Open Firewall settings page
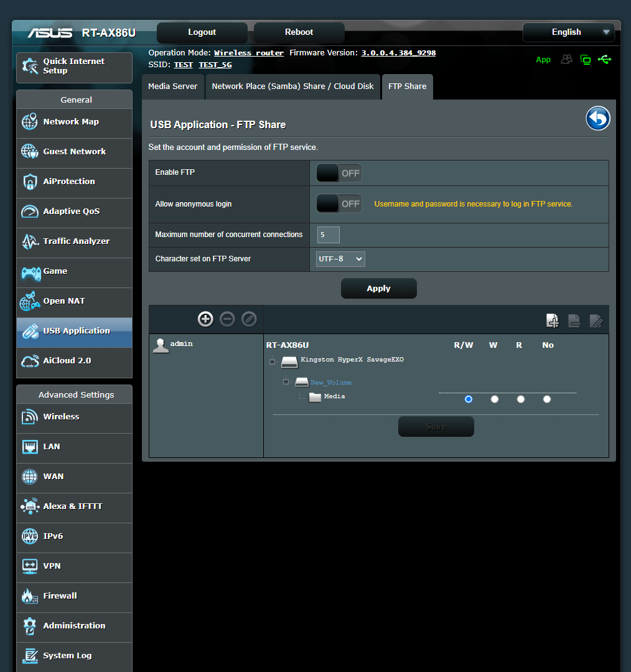Image resolution: width=631 pixels, height=672 pixels. [74, 597]
